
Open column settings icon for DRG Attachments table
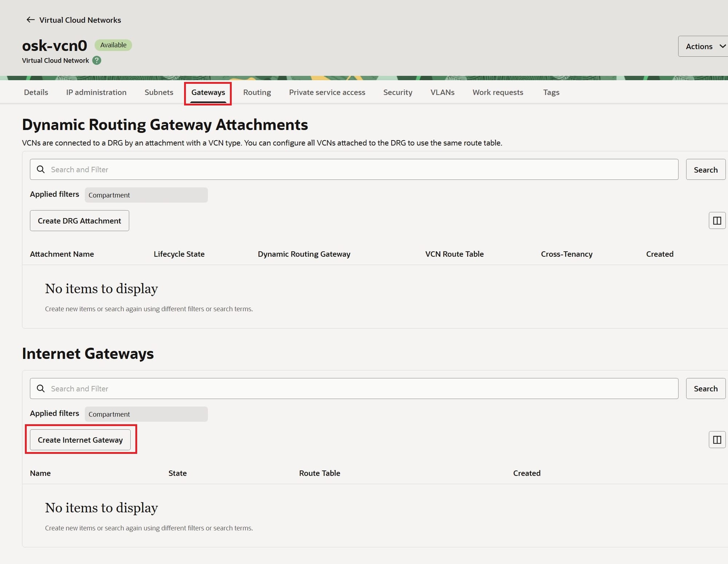(717, 221)
